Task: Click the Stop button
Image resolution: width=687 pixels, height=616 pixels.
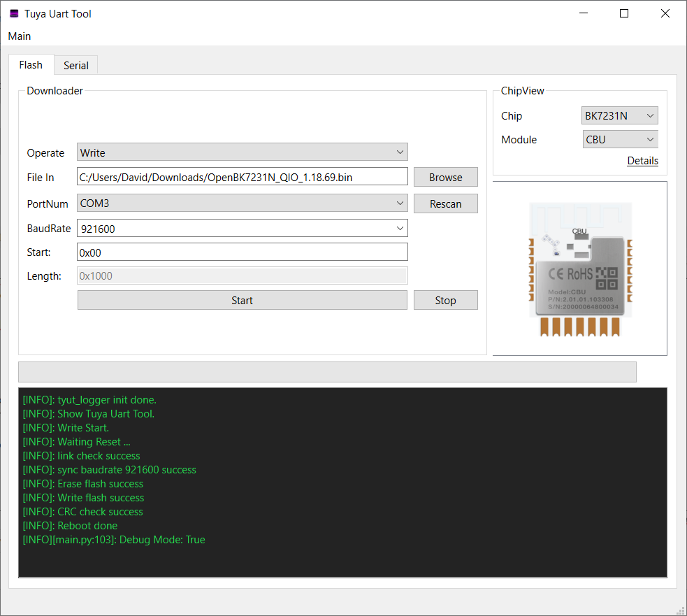Action: point(446,301)
